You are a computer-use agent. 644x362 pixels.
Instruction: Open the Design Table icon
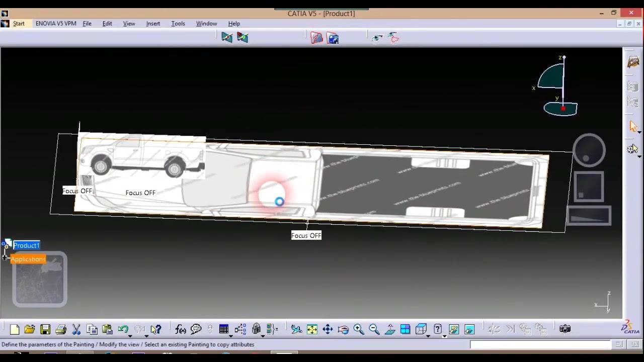coord(224,329)
